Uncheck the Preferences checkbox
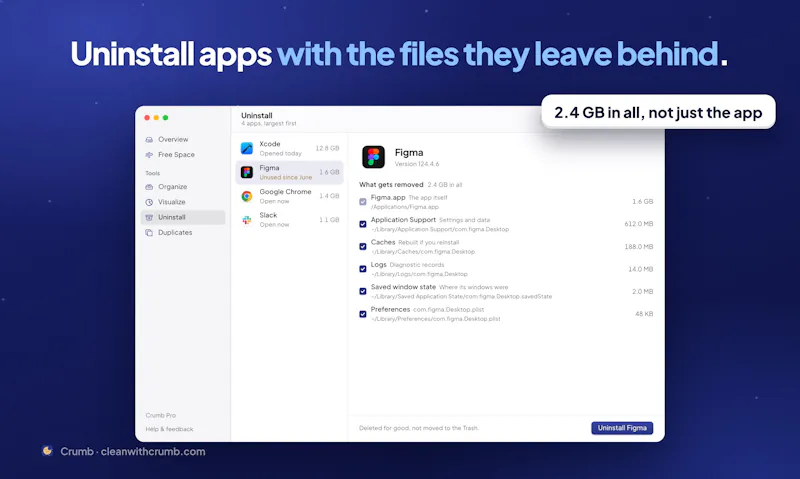This screenshot has width=800, height=479. tap(363, 314)
